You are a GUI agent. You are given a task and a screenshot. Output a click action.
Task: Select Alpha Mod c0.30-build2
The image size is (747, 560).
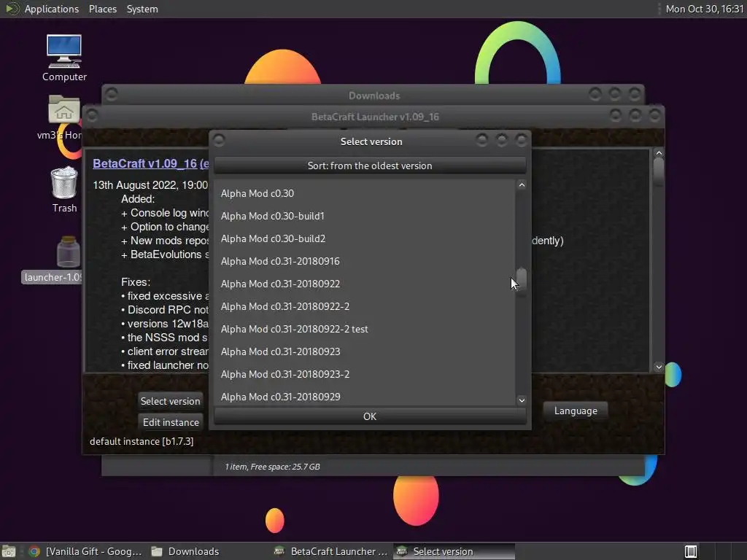365,238
